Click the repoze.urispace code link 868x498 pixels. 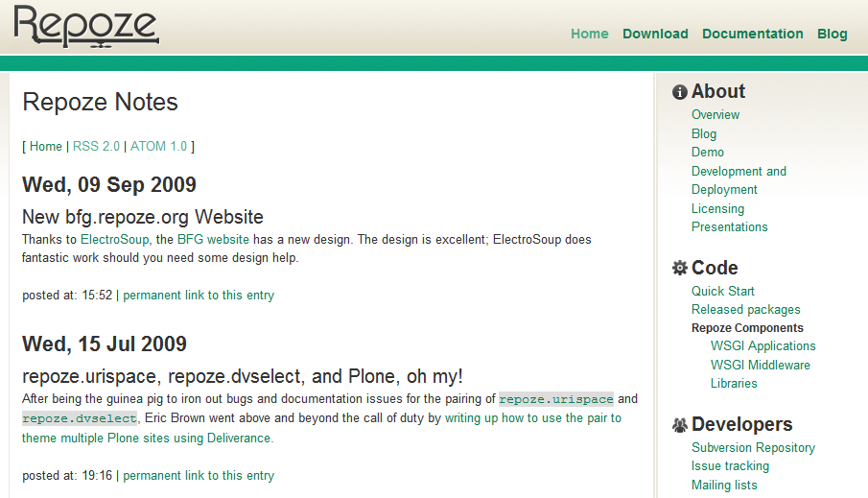[x=555, y=399]
